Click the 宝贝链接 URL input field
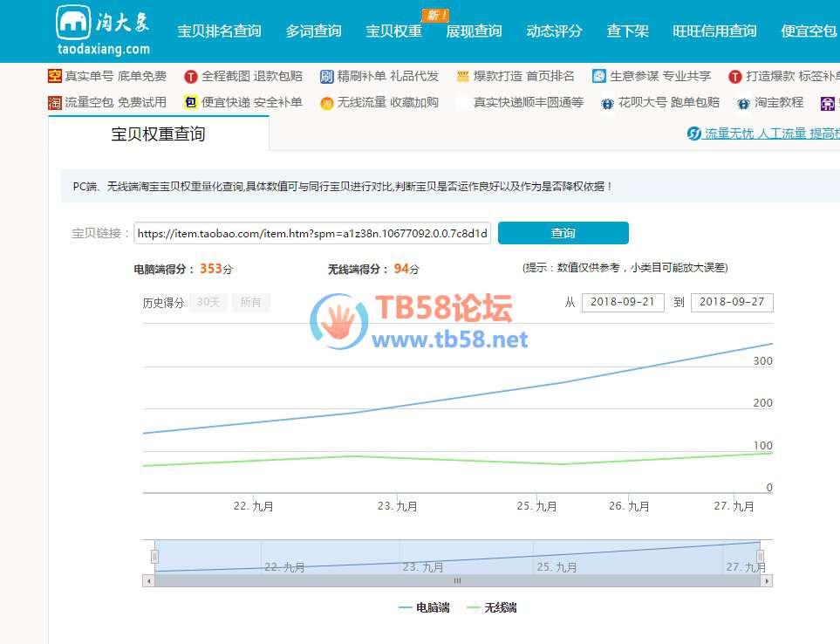840x644 pixels. pyautogui.click(x=312, y=234)
